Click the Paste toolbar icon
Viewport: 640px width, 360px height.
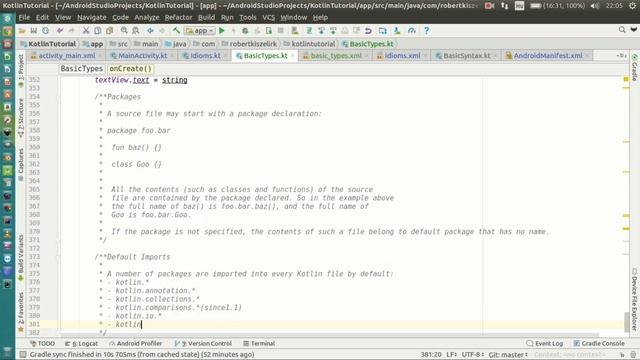(109, 31)
